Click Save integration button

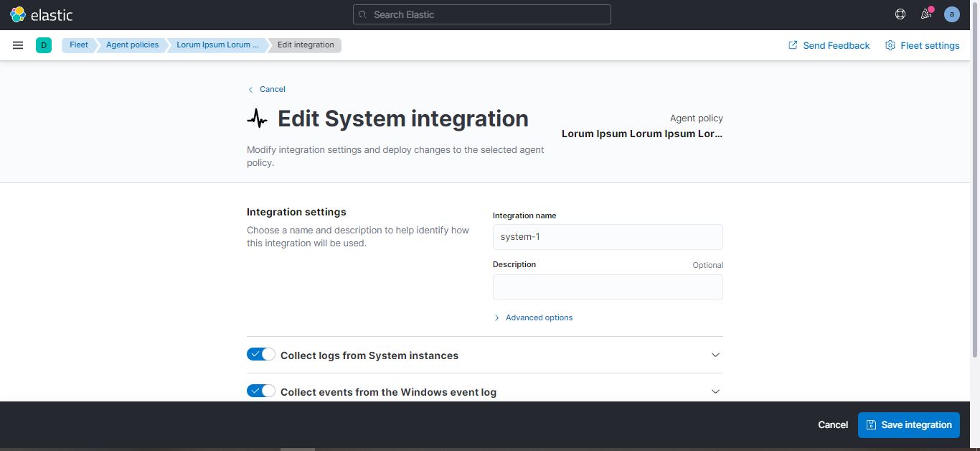[909, 425]
